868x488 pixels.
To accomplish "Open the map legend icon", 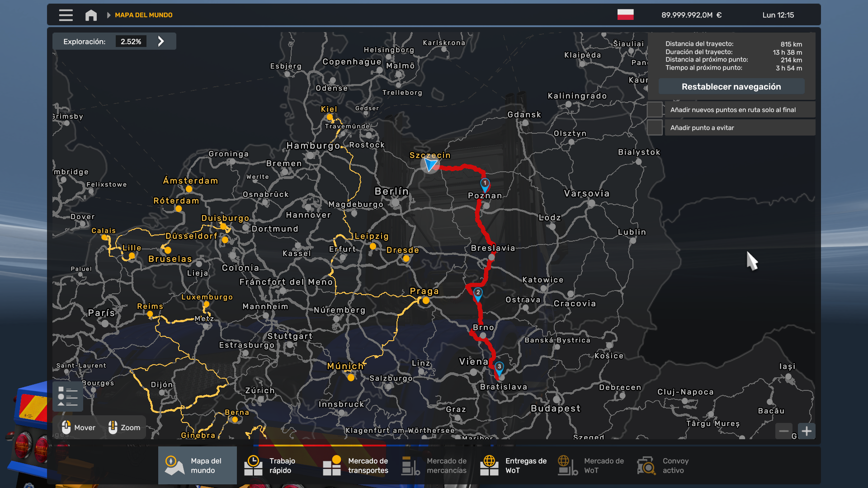I will [x=68, y=396].
